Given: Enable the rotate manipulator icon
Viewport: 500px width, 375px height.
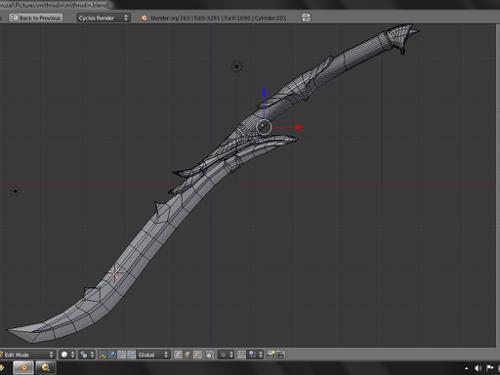Looking at the screenshot, I should point(122,355).
